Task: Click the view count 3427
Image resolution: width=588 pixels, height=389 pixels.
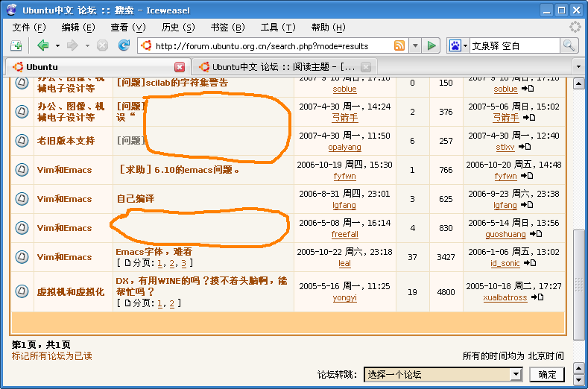Action: tap(446, 257)
